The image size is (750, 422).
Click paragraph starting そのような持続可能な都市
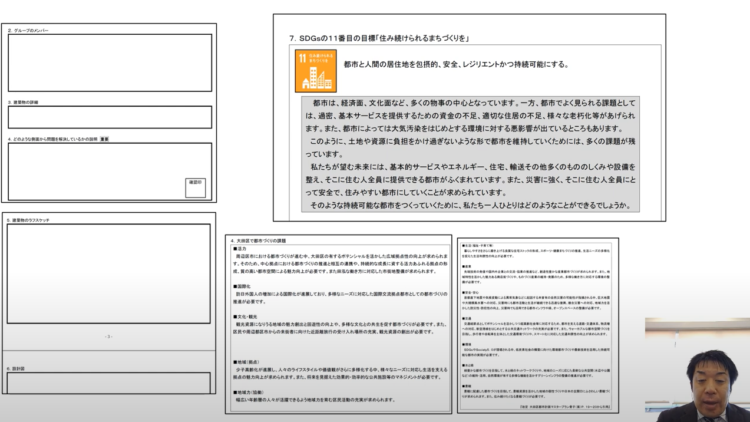[x=469, y=205]
